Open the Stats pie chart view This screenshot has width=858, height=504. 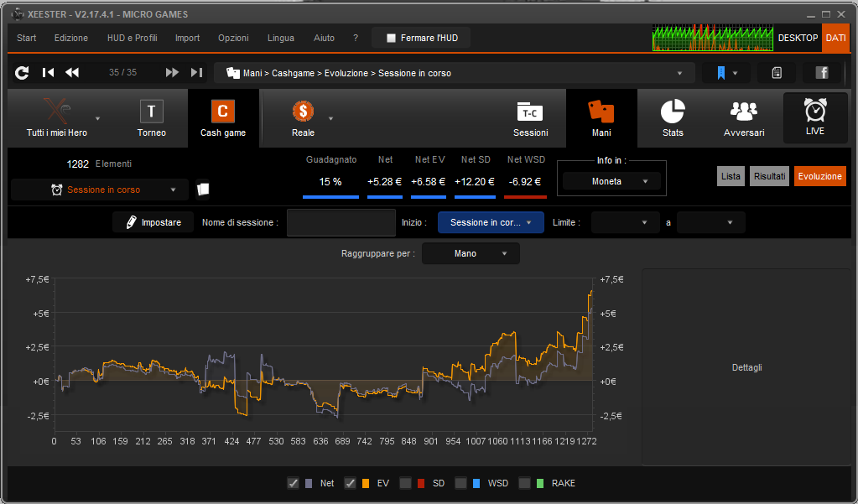(673, 118)
